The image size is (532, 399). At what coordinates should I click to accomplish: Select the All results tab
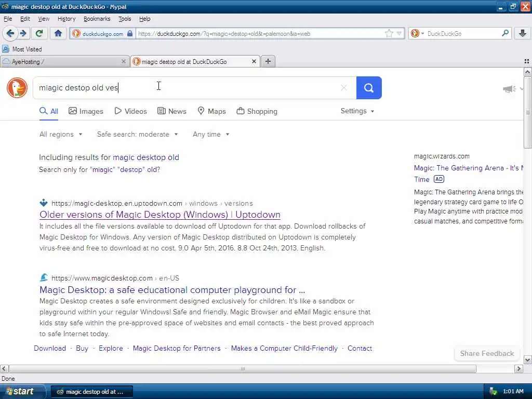click(x=49, y=111)
